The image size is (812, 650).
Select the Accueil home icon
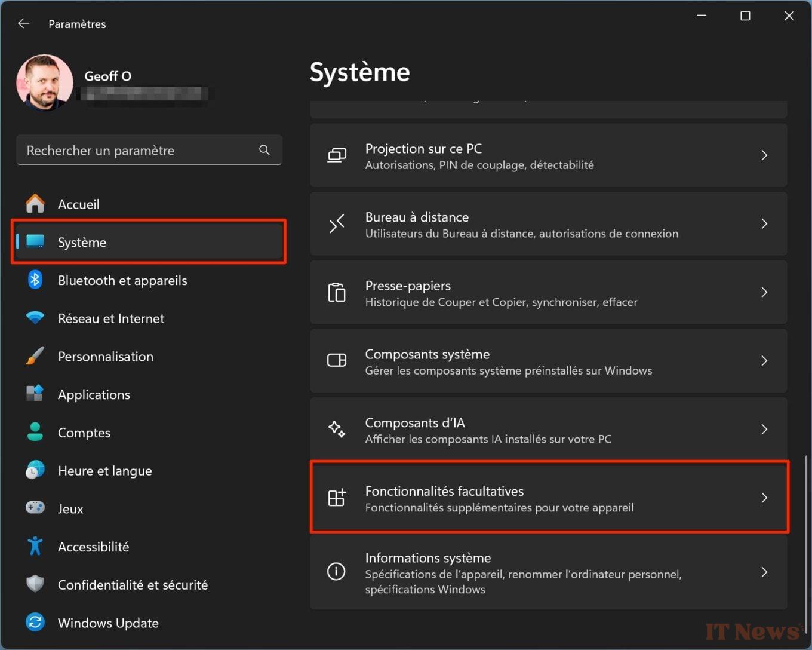pos(35,204)
